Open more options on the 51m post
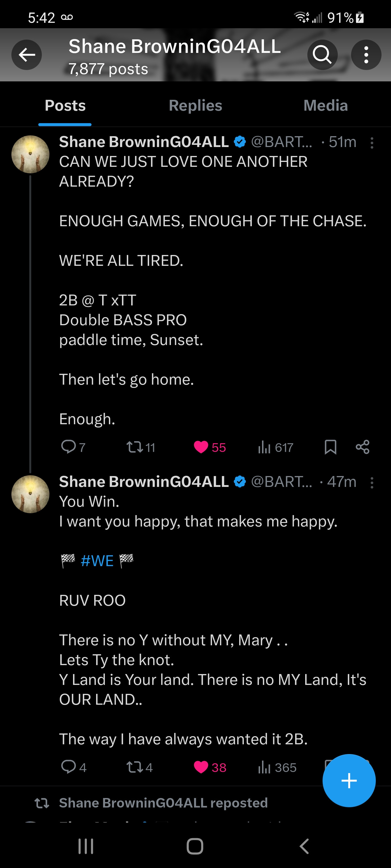Viewport: 391px width, 868px height. (x=372, y=143)
